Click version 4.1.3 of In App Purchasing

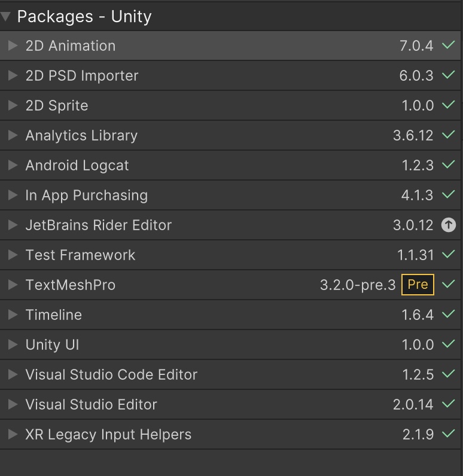click(417, 195)
